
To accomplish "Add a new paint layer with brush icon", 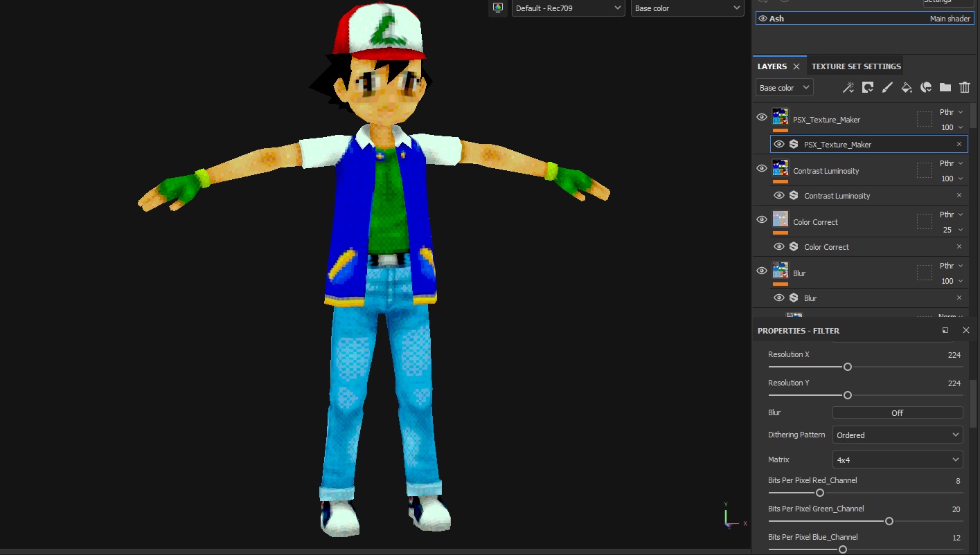I will pos(887,87).
